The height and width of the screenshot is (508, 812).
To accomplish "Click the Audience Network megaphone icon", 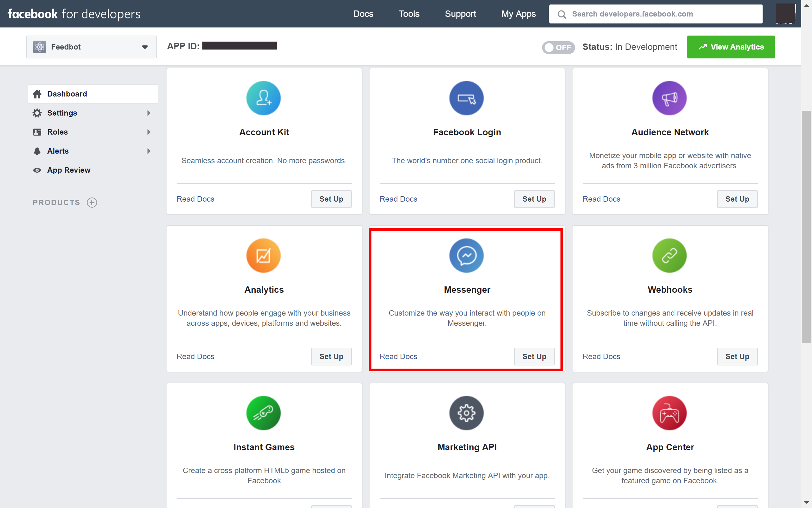I will pyautogui.click(x=669, y=98).
